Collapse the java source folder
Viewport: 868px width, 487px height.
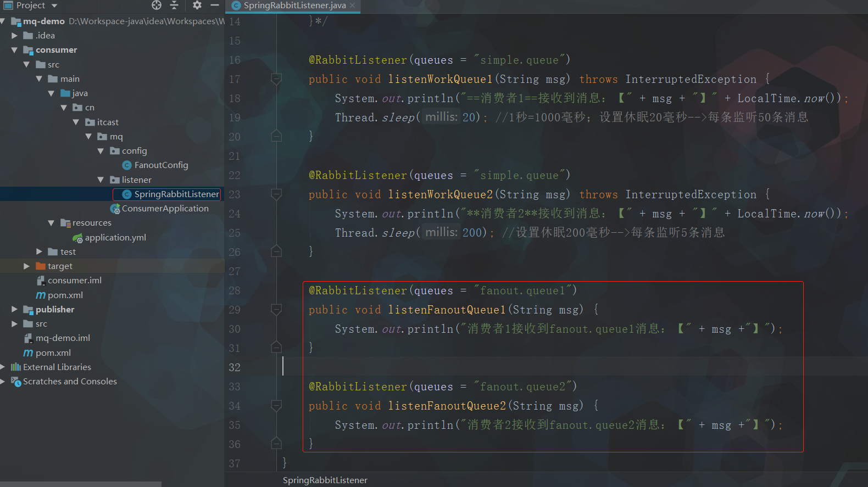click(51, 93)
